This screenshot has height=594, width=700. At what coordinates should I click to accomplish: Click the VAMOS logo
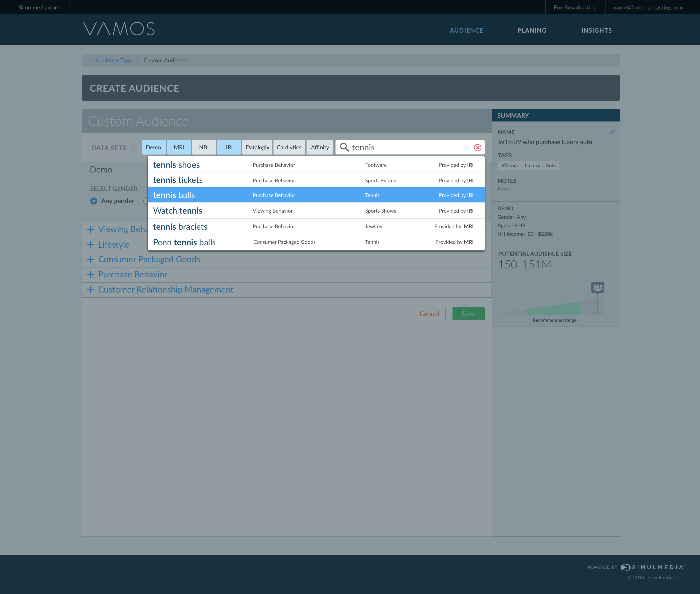(119, 29)
